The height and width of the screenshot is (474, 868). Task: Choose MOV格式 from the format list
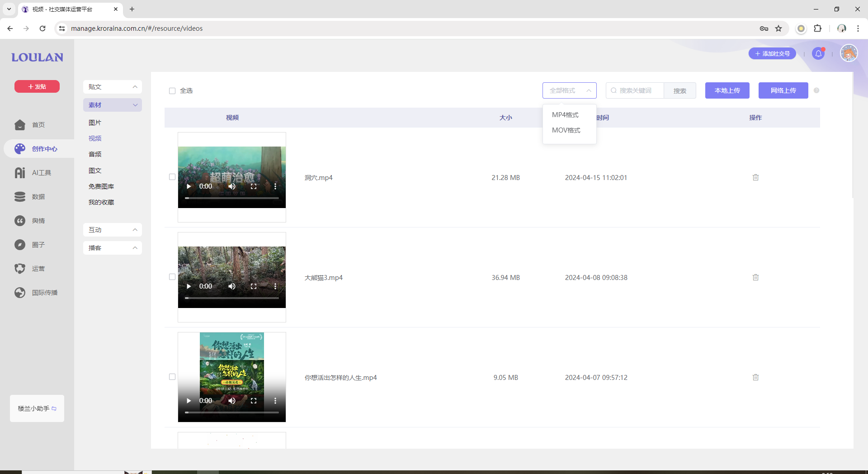click(x=570, y=130)
